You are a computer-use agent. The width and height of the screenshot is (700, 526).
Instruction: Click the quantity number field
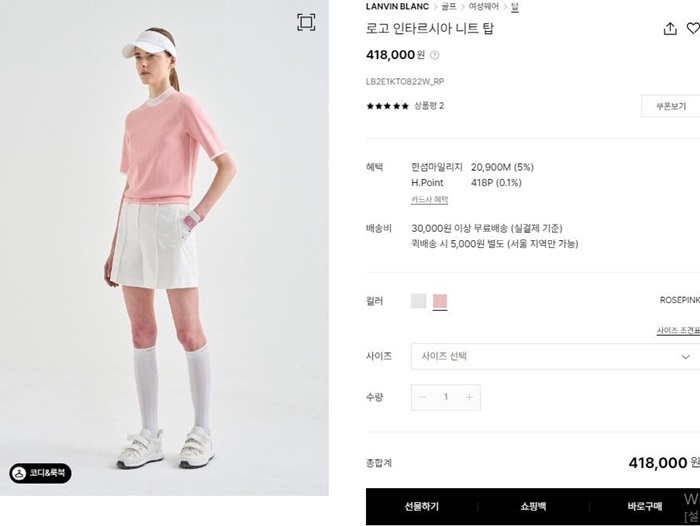446,397
